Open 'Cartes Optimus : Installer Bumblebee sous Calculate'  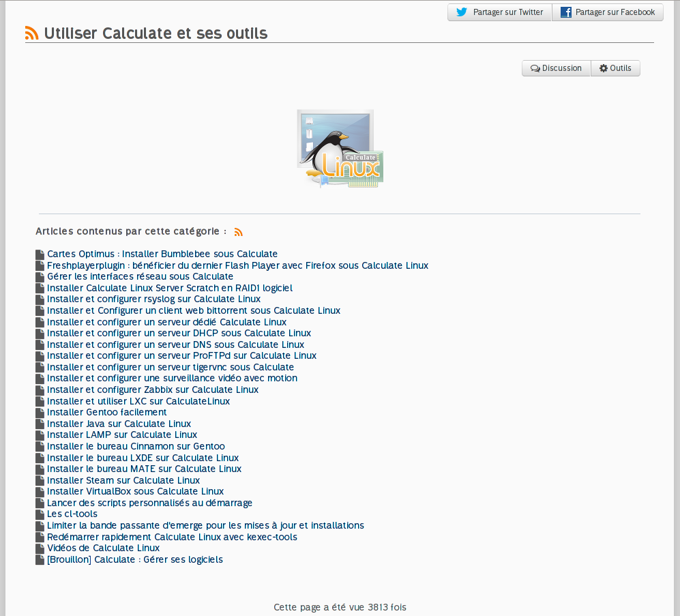162,254
